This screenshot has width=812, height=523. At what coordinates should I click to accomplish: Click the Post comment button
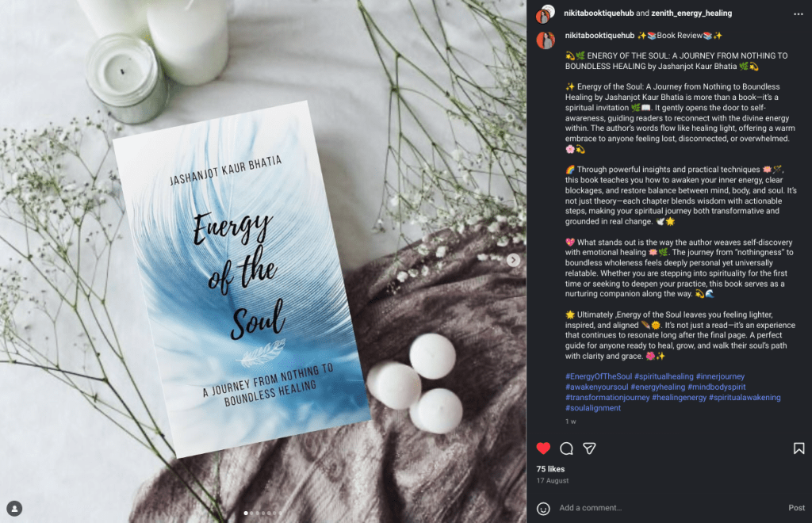coord(796,508)
